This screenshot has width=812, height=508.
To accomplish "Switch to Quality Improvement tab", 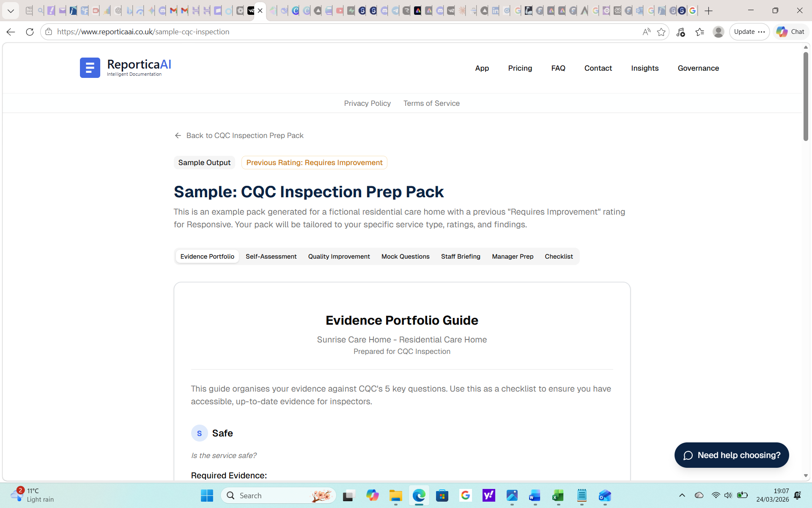I will (339, 257).
